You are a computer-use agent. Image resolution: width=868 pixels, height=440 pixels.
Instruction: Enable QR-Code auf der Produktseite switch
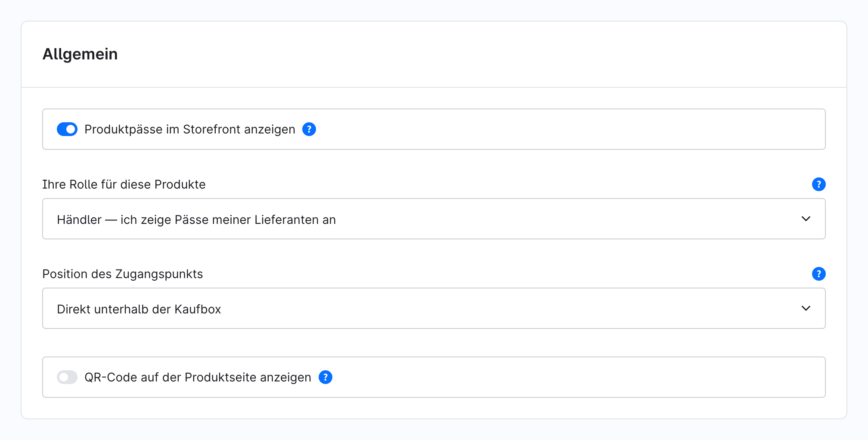(67, 377)
